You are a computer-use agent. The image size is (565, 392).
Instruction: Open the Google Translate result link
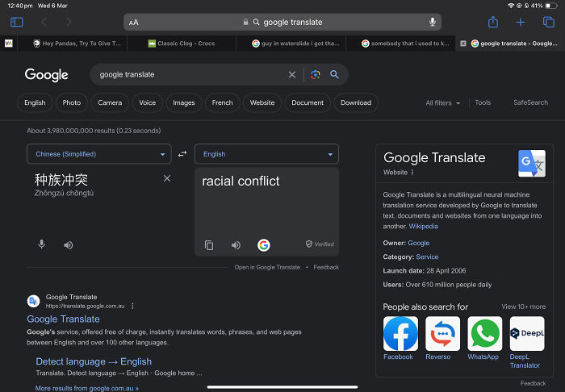(64, 319)
